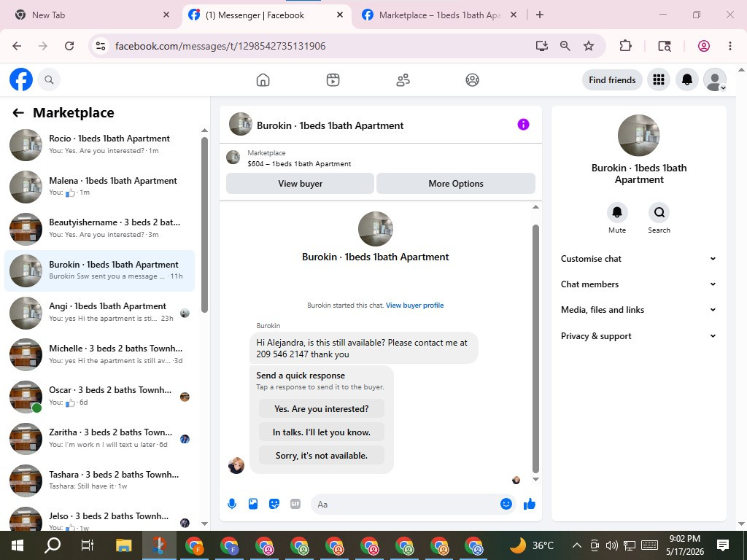Open the Tashara 3 beds 2 baths chat
This screenshot has height=560, width=747.
pyautogui.click(x=99, y=480)
